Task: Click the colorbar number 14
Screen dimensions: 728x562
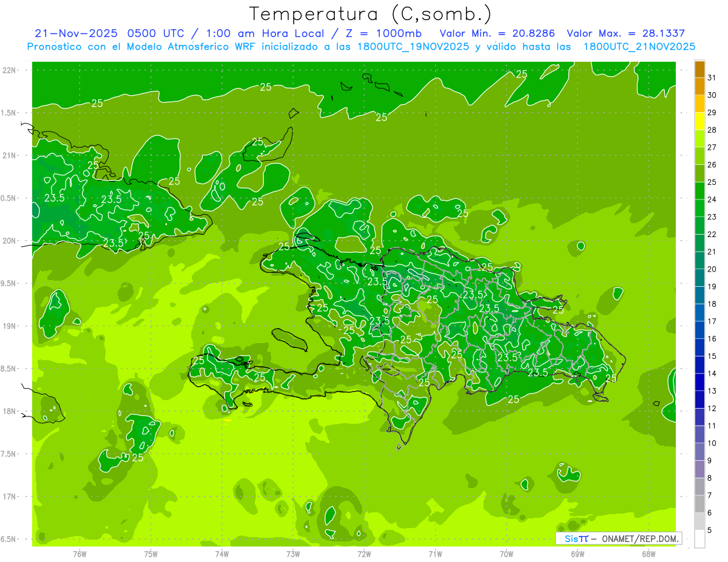Action: [712, 373]
